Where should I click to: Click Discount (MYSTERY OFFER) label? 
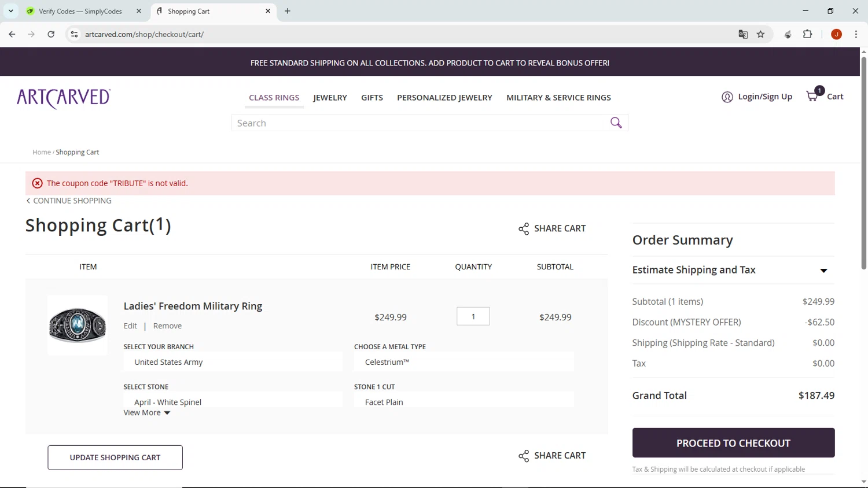tap(686, 322)
